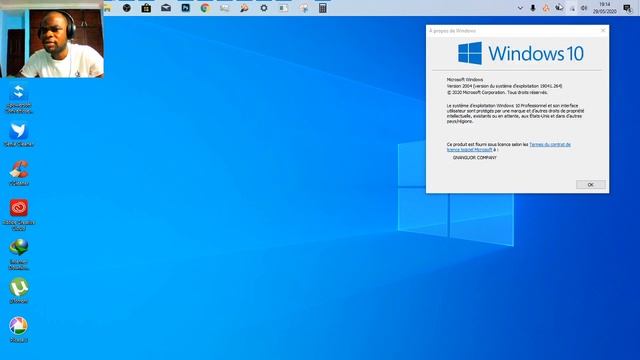Viewport: 640px width, 360px height.
Task: Click the microphone icon in the system tray
Action: coord(533,8)
